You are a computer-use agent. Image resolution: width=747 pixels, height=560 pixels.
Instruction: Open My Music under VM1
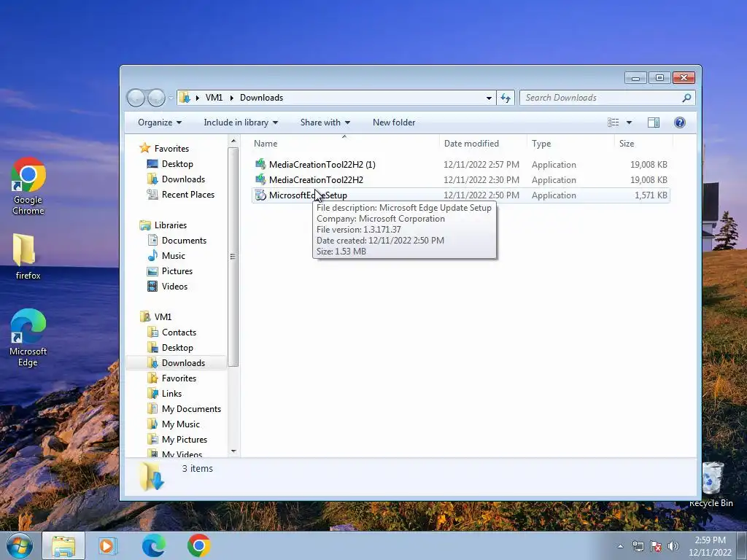181,424
